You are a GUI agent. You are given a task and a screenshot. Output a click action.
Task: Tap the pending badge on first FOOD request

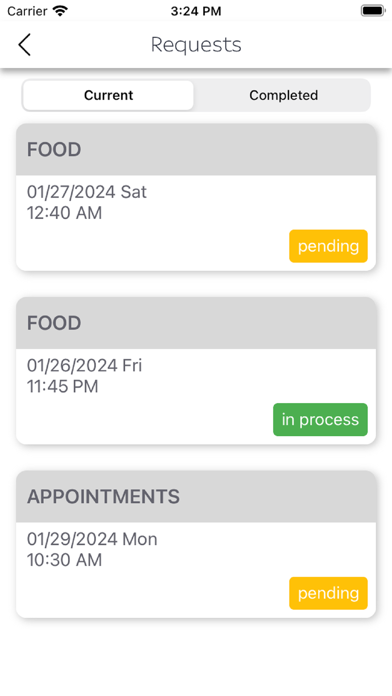click(x=329, y=246)
